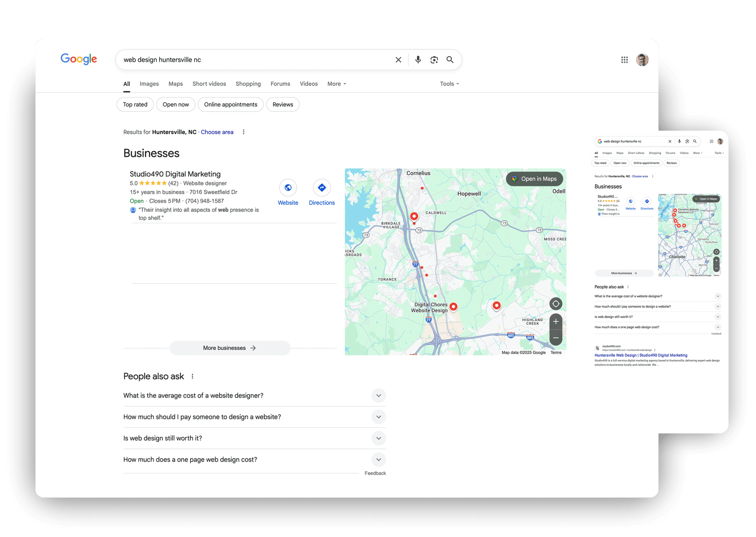Open the Studio490 Digital Marketing listing title

point(175,174)
